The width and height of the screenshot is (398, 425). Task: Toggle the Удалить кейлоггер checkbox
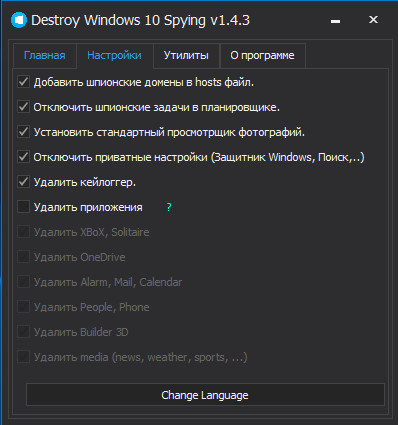pos(23,182)
